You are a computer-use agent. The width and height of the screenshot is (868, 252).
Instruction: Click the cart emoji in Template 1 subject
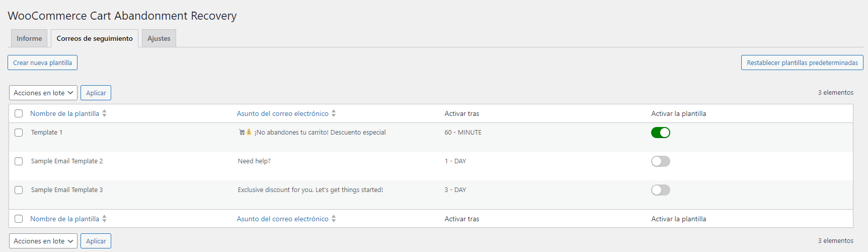[x=242, y=132]
